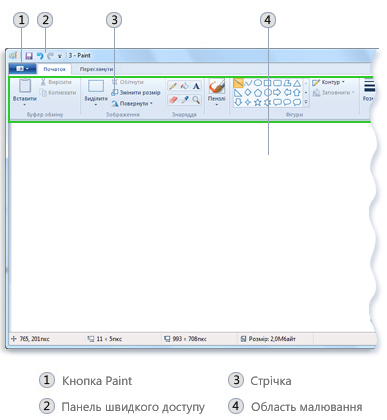
Task: Select the Text tool letter A
Action: [196, 86]
